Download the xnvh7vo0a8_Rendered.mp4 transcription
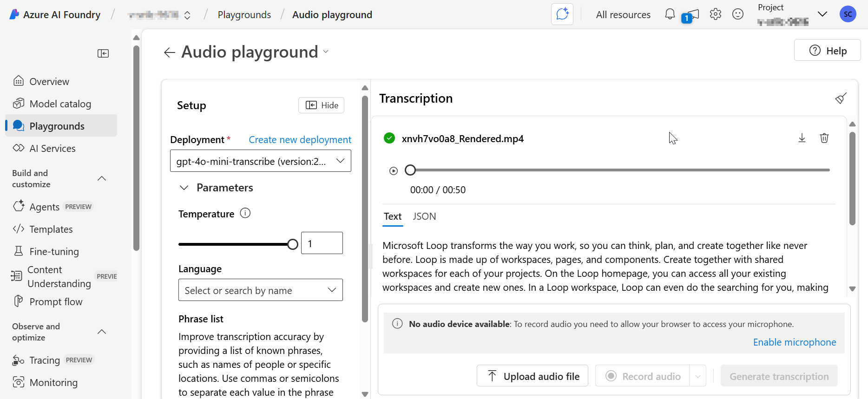The image size is (868, 399). pyautogui.click(x=802, y=138)
